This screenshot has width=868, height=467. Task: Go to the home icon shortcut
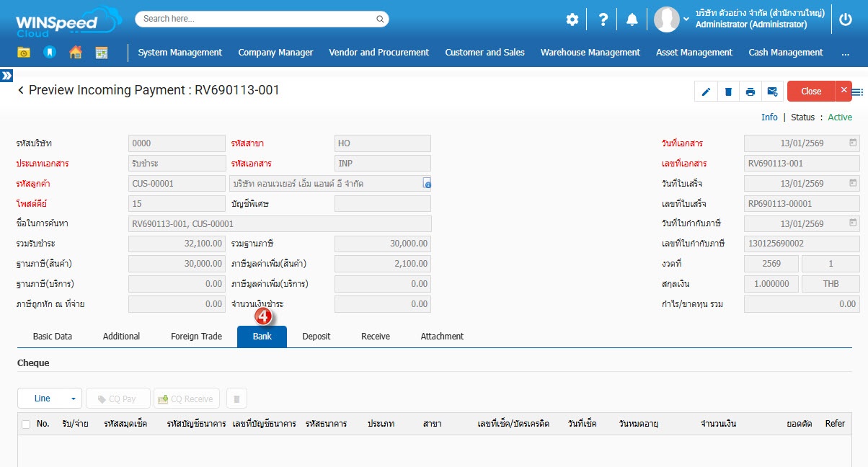tap(76, 53)
